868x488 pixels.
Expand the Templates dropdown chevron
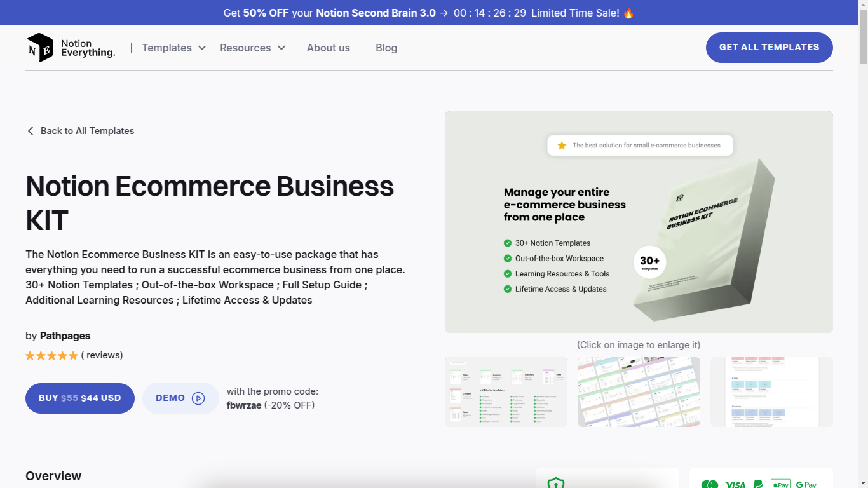click(x=202, y=48)
